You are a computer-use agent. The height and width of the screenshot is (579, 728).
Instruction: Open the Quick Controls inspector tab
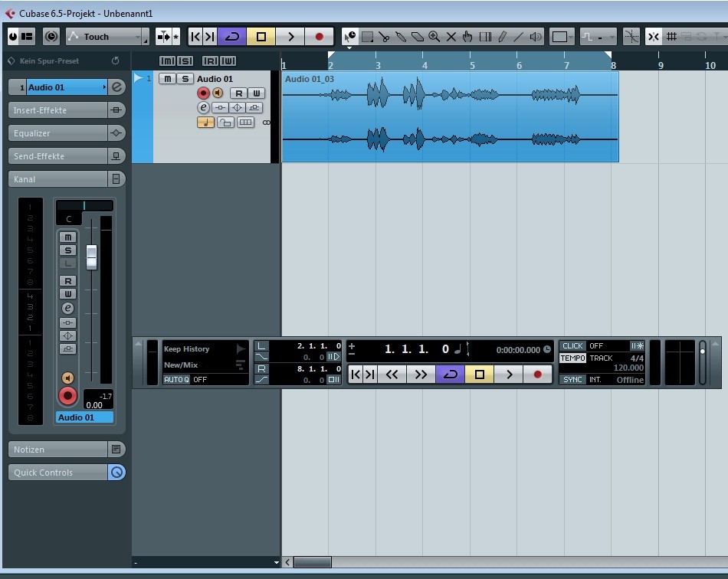57,473
